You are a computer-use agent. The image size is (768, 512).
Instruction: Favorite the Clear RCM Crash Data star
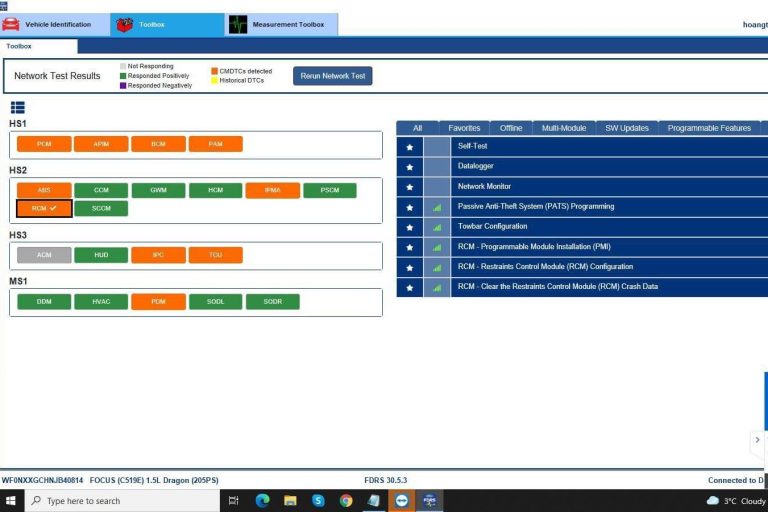pos(410,288)
